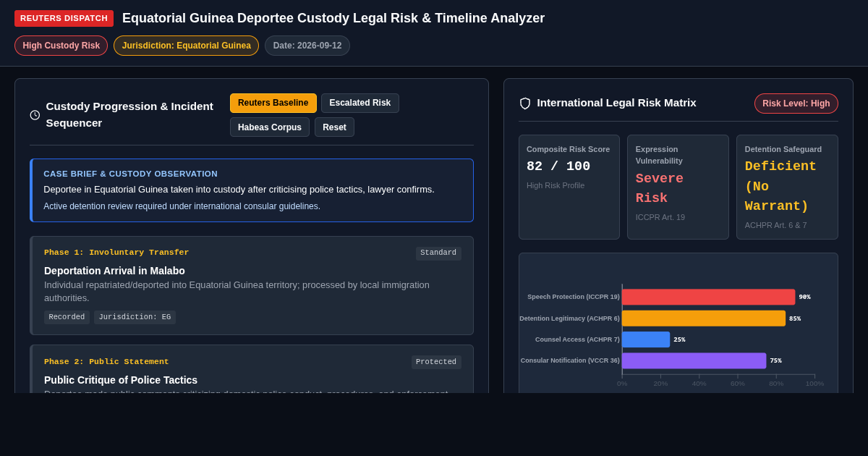Click the purple Consular Notification bar

point(694,360)
